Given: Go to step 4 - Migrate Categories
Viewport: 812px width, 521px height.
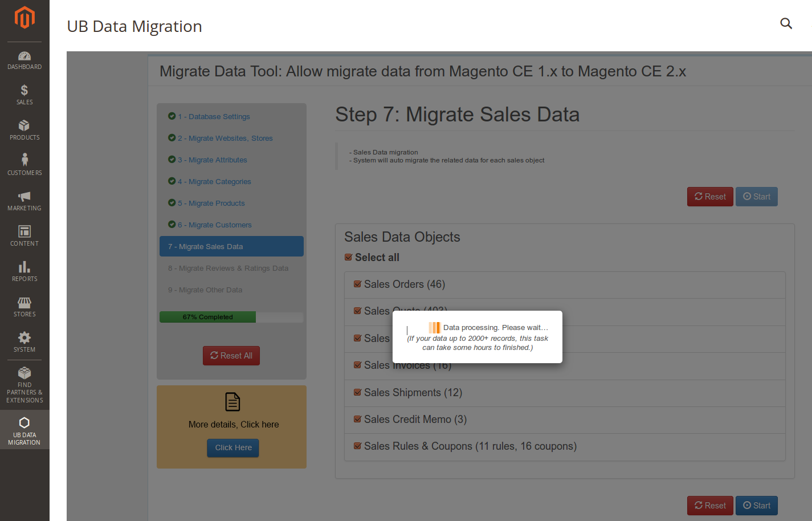Looking at the screenshot, I should [214, 181].
